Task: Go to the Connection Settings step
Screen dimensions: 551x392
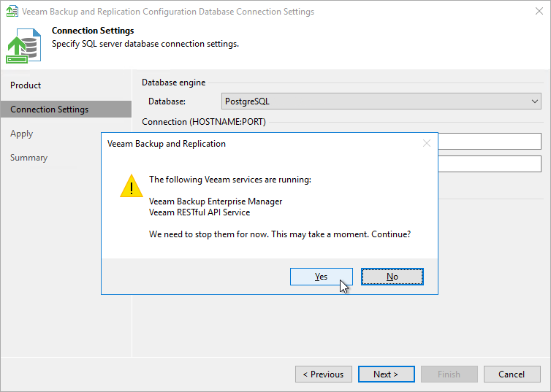Action: point(50,109)
